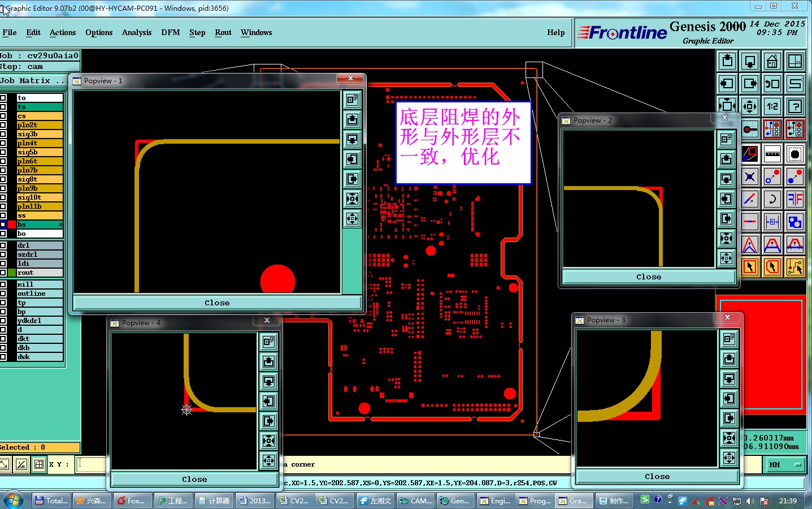
Task: Click the question mark help icon in the toolbar
Action: click(x=795, y=106)
